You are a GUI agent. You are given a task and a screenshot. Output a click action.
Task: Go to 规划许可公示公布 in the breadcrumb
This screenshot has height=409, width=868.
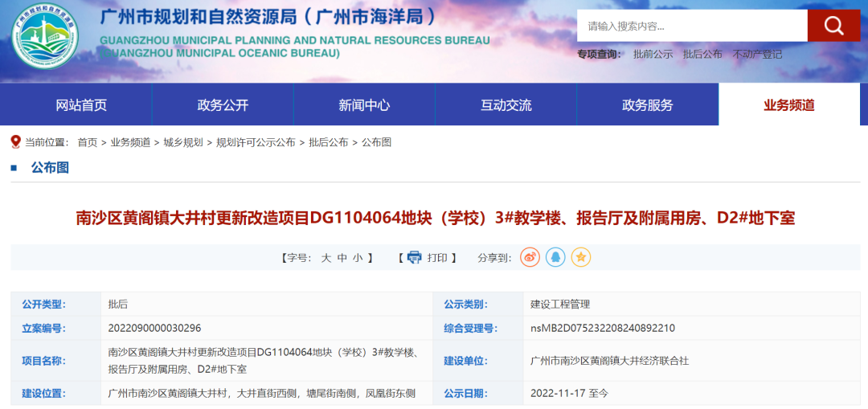pos(256,142)
